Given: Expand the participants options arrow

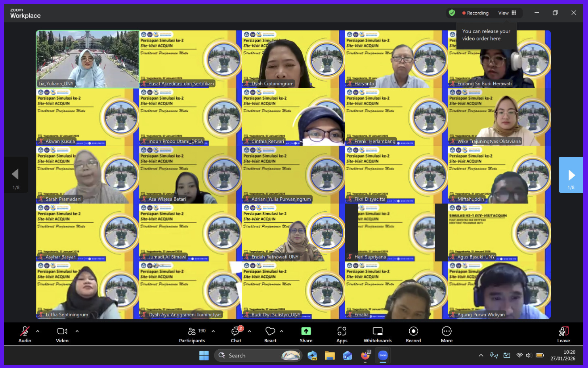Looking at the screenshot, I should click(x=213, y=331).
